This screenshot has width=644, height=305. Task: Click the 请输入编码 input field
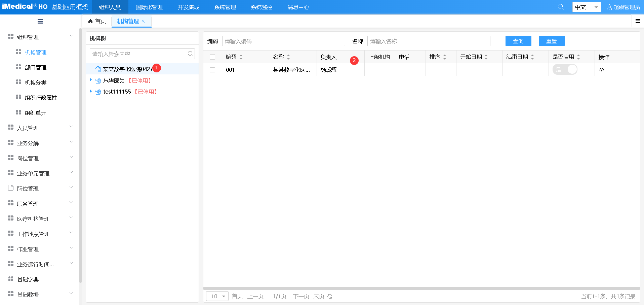coord(283,41)
